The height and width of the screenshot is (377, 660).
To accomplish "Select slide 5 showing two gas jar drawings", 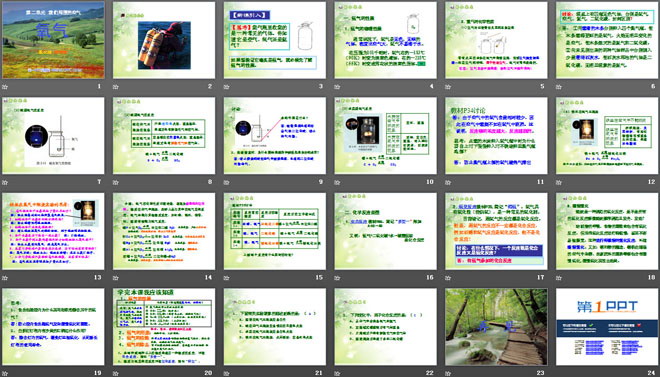I will coord(496,40).
